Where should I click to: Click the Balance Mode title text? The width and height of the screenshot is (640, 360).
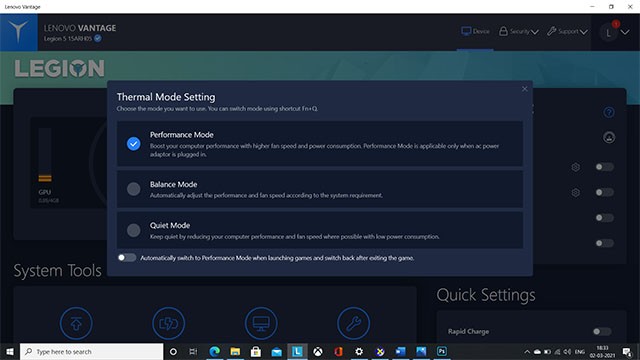coord(173,184)
